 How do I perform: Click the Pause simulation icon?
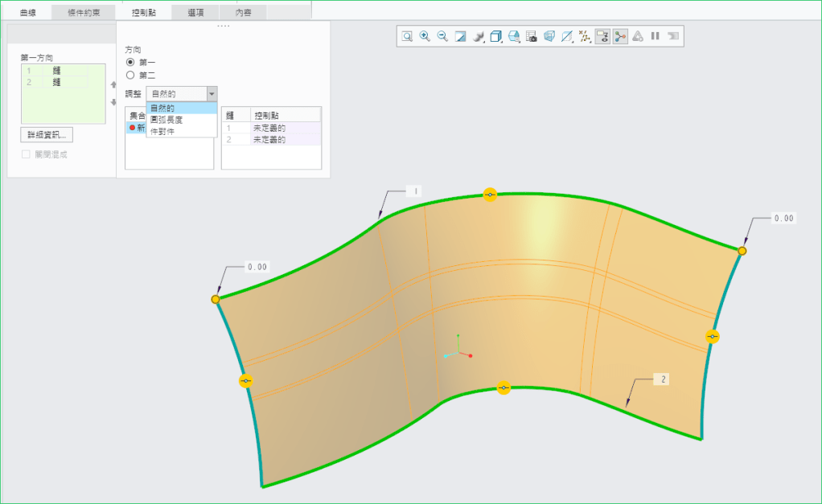coord(656,36)
